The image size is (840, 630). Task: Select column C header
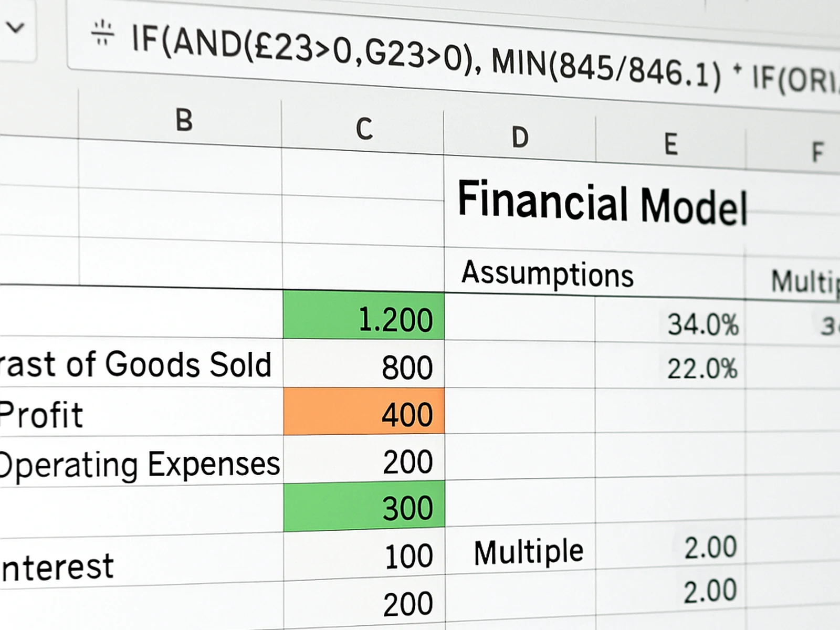[x=364, y=129]
